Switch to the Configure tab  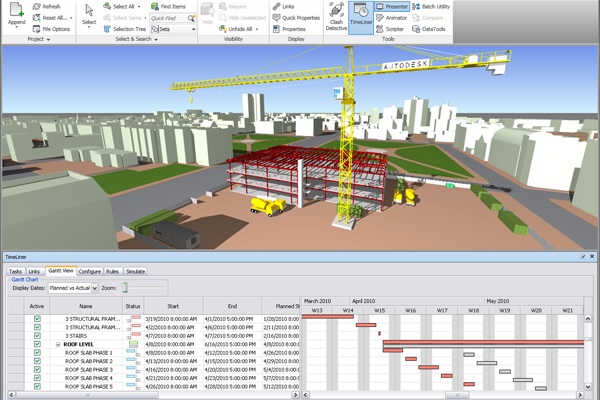(x=90, y=271)
